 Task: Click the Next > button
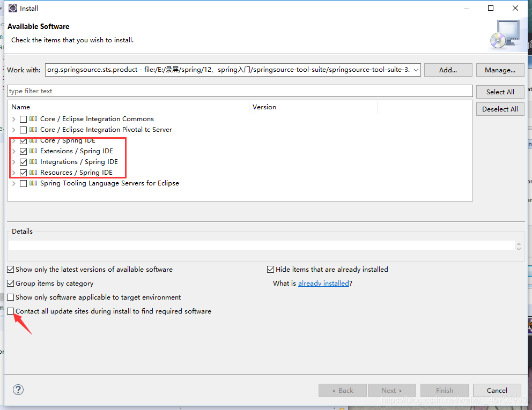click(391, 390)
